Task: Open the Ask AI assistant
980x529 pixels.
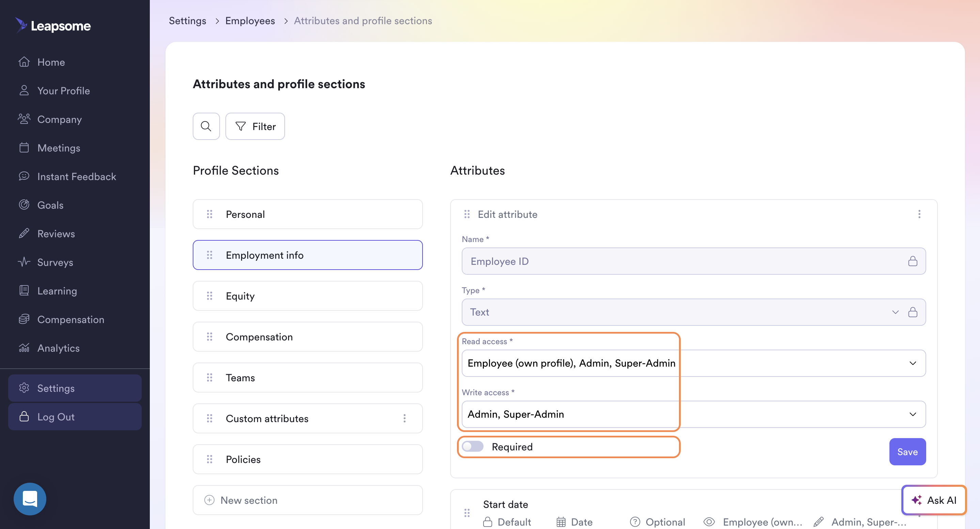Action: [x=934, y=500]
